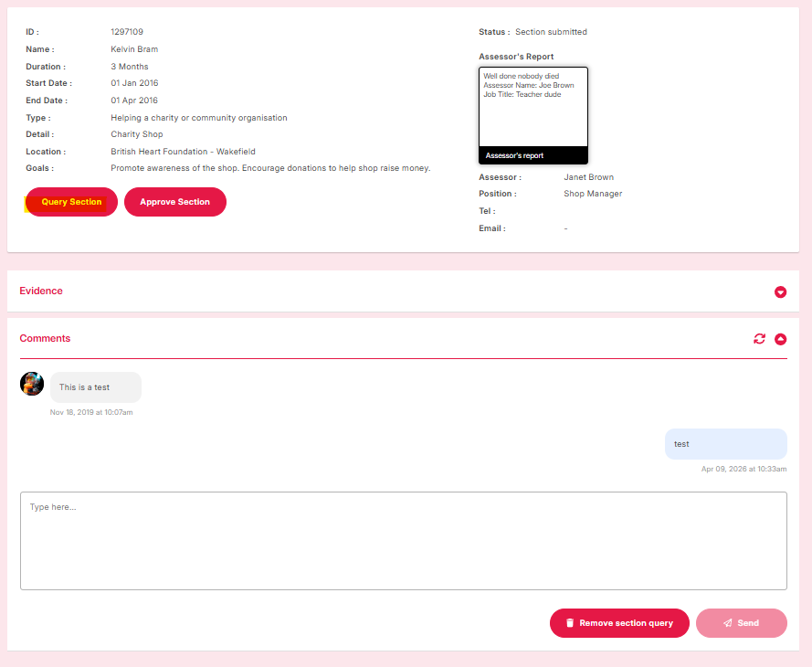
Task: Refresh the Comments list
Action: click(759, 339)
